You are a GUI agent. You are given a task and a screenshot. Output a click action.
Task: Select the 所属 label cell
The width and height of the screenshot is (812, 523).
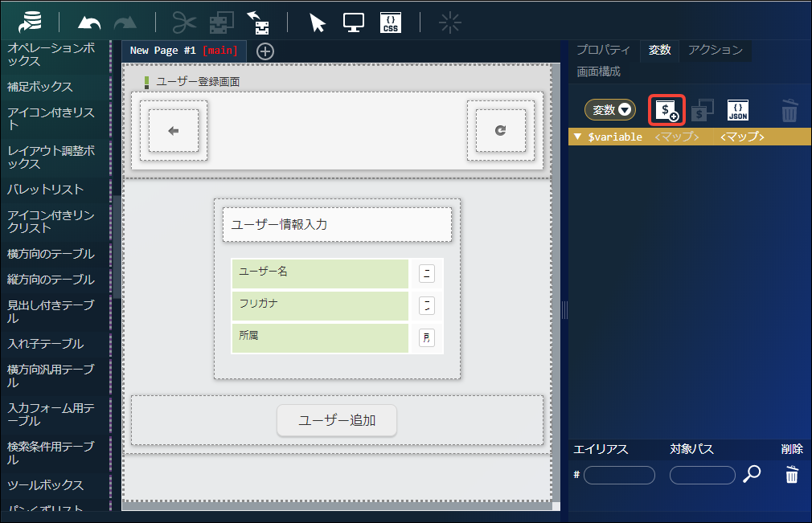point(320,337)
